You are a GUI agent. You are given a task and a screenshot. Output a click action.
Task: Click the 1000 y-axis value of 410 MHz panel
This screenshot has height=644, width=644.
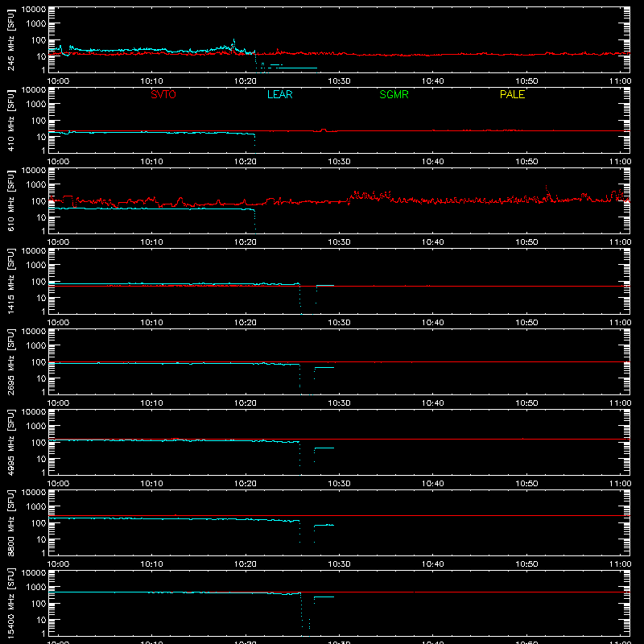point(36,105)
